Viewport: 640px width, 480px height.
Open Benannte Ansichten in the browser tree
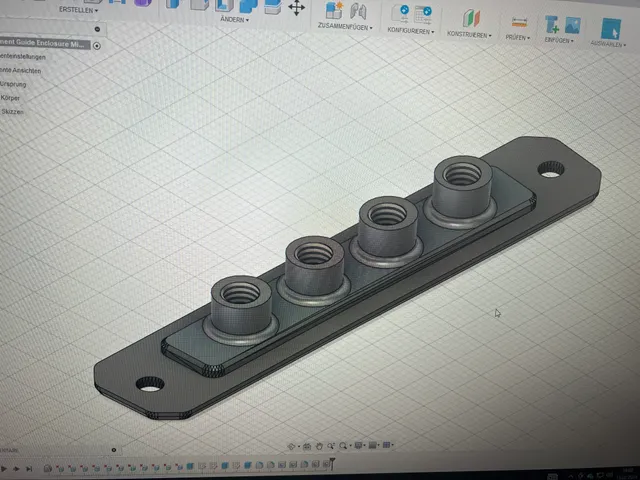(20, 70)
